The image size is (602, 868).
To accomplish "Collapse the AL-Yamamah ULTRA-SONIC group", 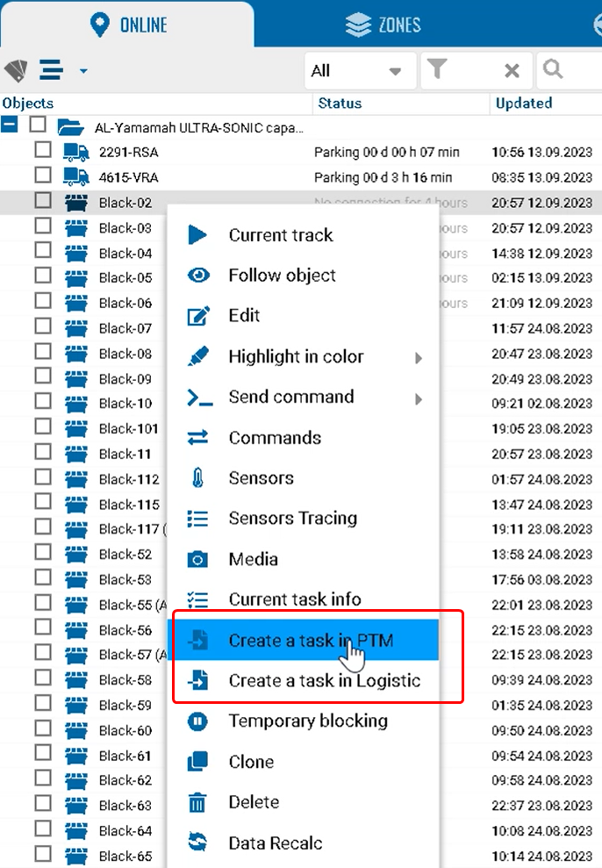I will coord(10,126).
